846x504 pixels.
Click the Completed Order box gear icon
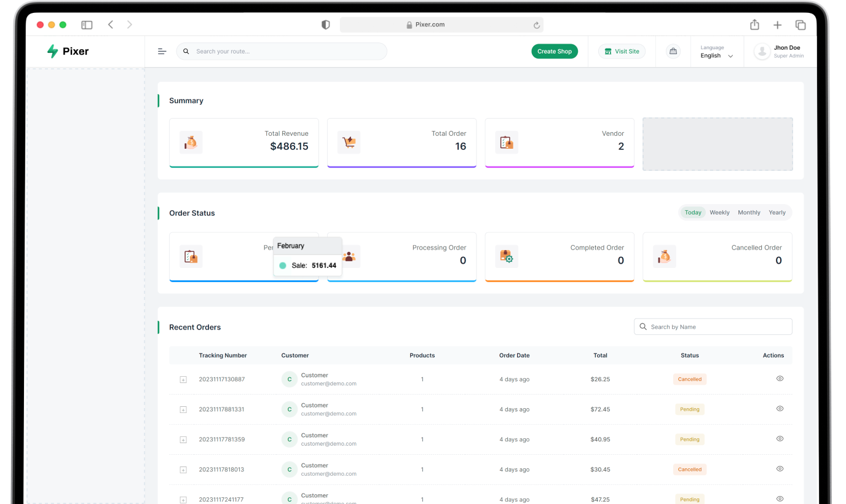click(507, 256)
